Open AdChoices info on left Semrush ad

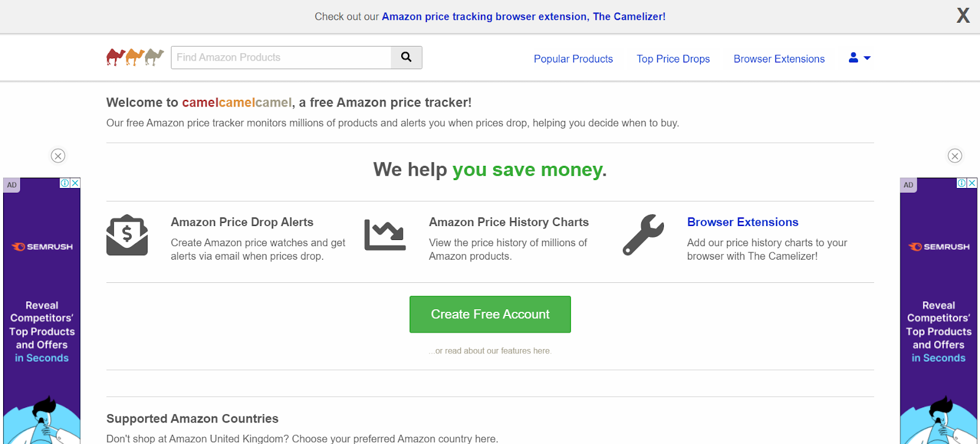point(64,183)
